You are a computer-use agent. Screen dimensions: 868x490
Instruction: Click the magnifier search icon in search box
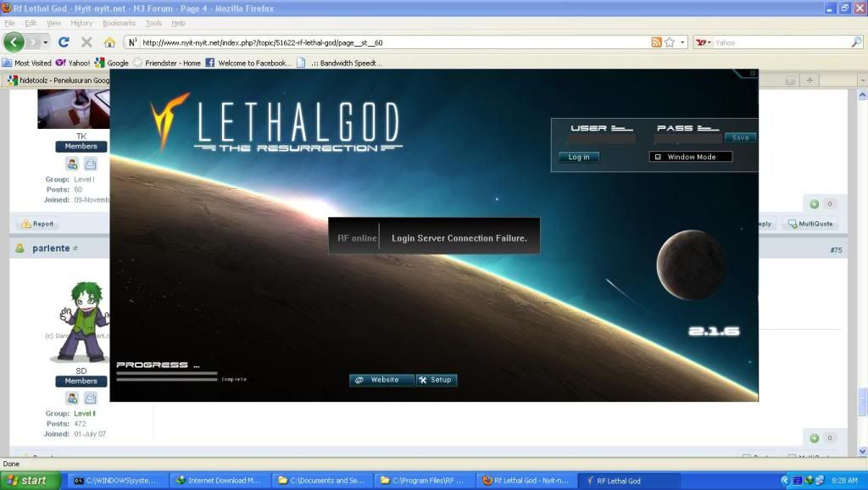point(856,42)
